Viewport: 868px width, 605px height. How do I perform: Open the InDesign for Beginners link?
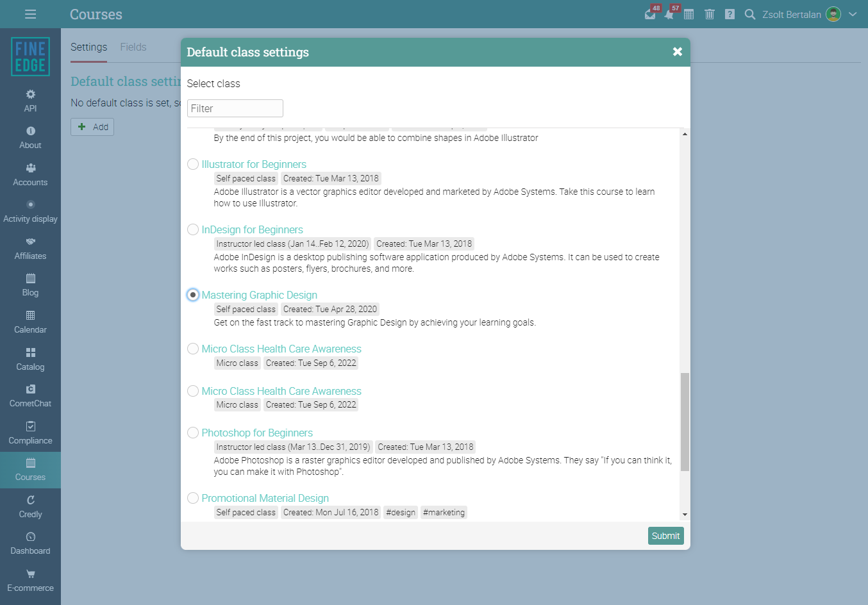pyautogui.click(x=252, y=229)
